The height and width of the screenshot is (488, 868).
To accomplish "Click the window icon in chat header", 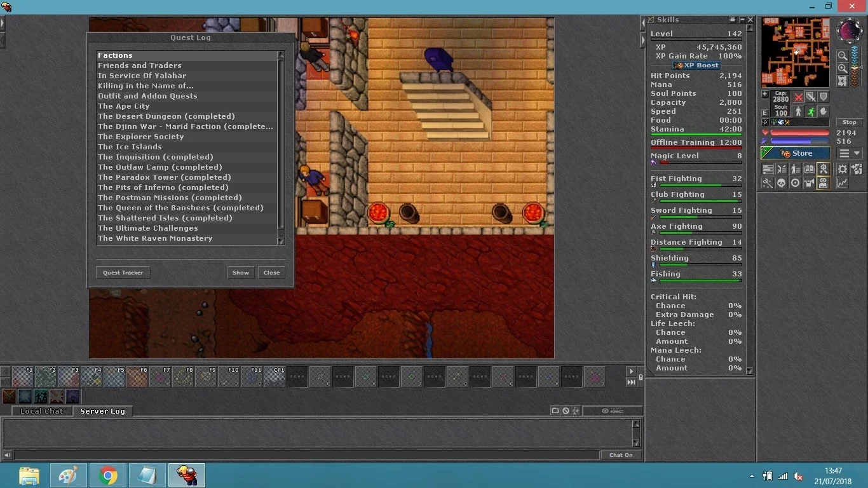I will click(x=555, y=411).
